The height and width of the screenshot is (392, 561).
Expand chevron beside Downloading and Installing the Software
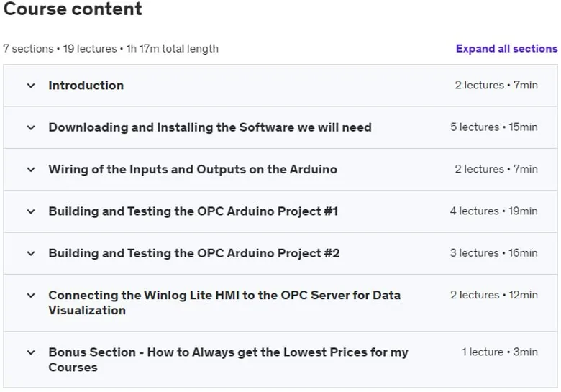[x=31, y=128]
